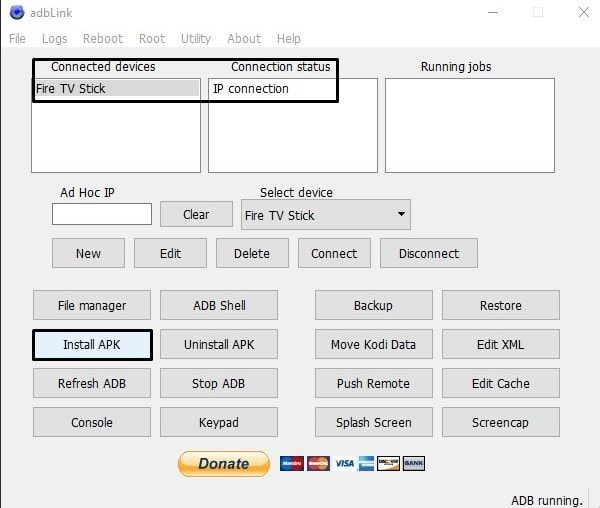Delete the selected device
Image resolution: width=600 pixels, height=508 pixels.
coord(252,253)
